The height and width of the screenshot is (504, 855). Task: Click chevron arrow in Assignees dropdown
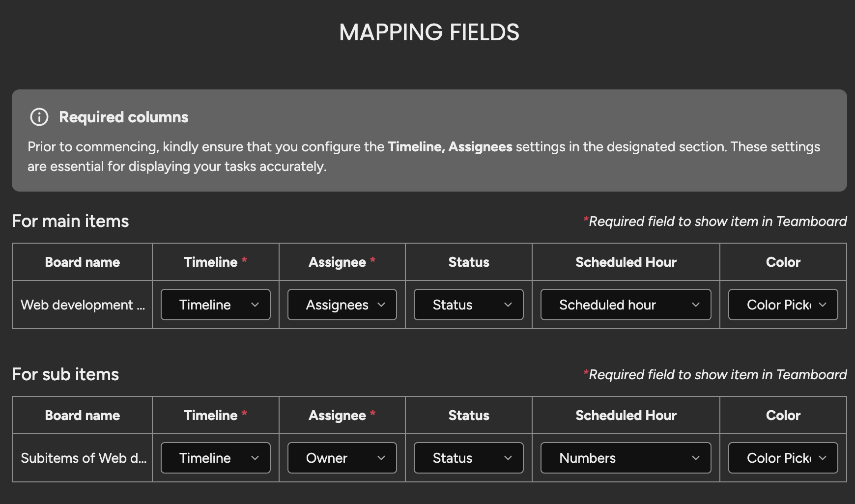tap(381, 305)
